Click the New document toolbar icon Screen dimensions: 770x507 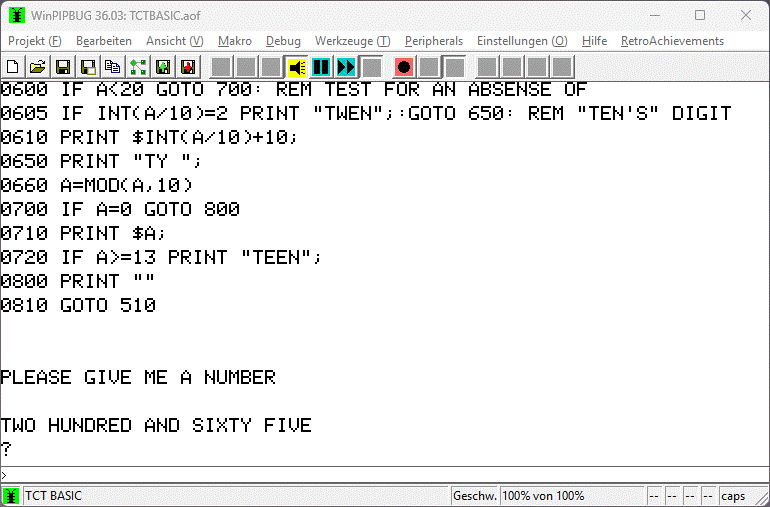[13, 67]
